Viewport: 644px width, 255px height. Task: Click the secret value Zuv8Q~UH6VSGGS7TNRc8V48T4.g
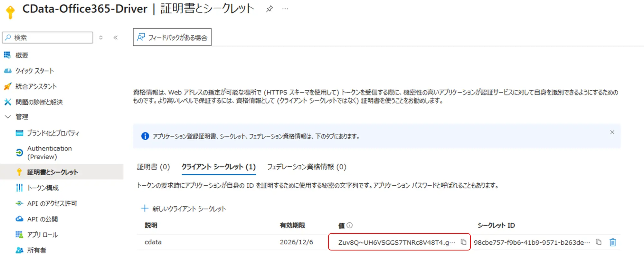click(x=396, y=242)
